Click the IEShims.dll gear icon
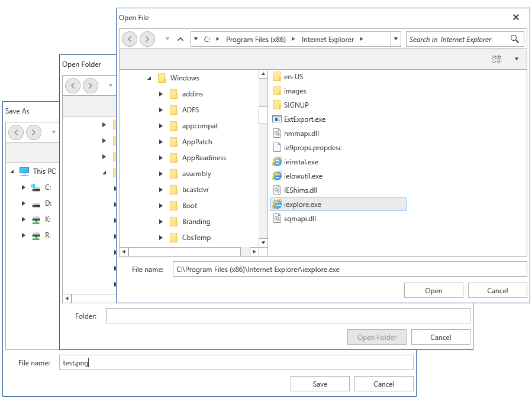 [277, 190]
